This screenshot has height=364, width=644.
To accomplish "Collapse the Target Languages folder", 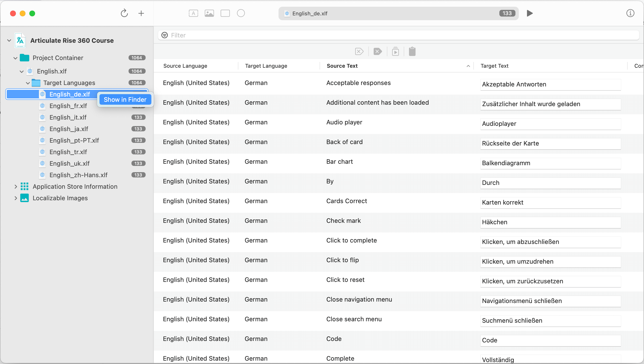I will [x=28, y=83].
